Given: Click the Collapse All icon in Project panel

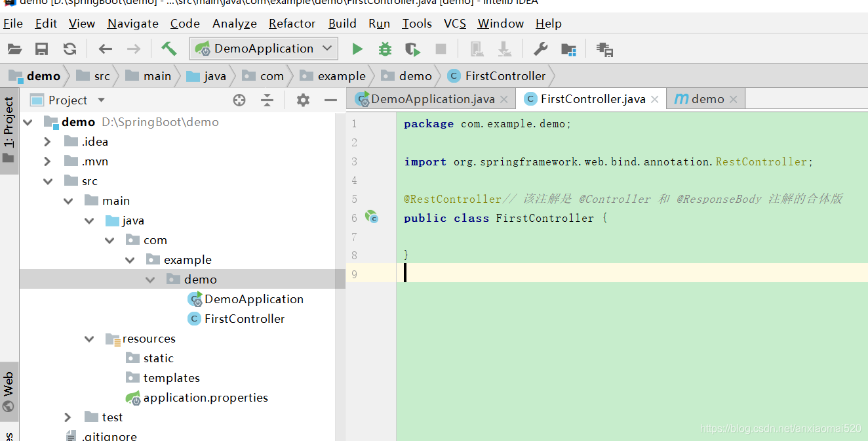Looking at the screenshot, I should tap(267, 100).
